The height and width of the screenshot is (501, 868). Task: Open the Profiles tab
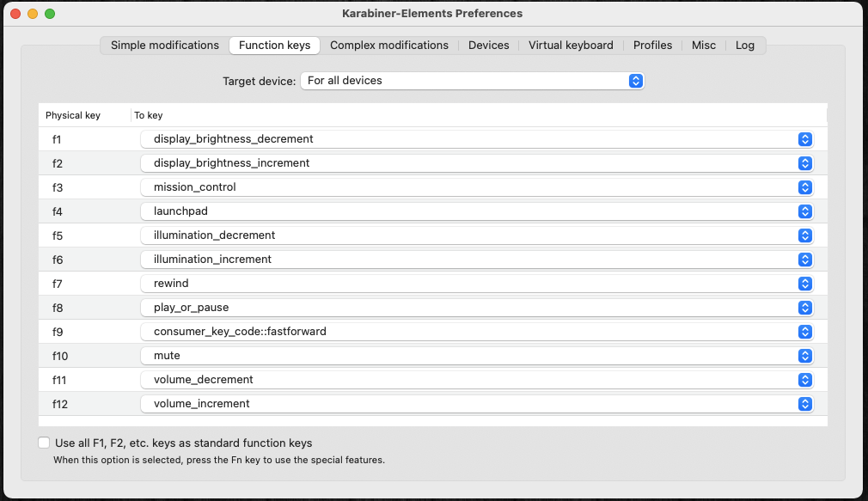coord(653,46)
